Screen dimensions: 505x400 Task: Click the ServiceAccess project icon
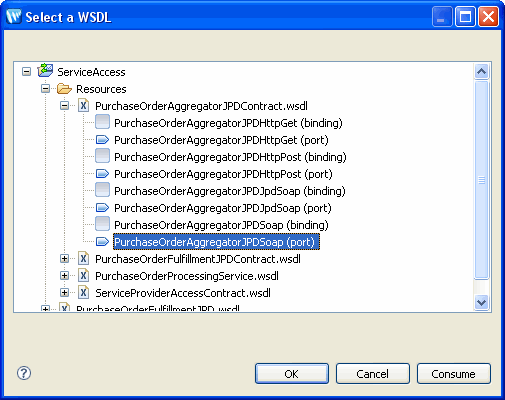coord(45,71)
